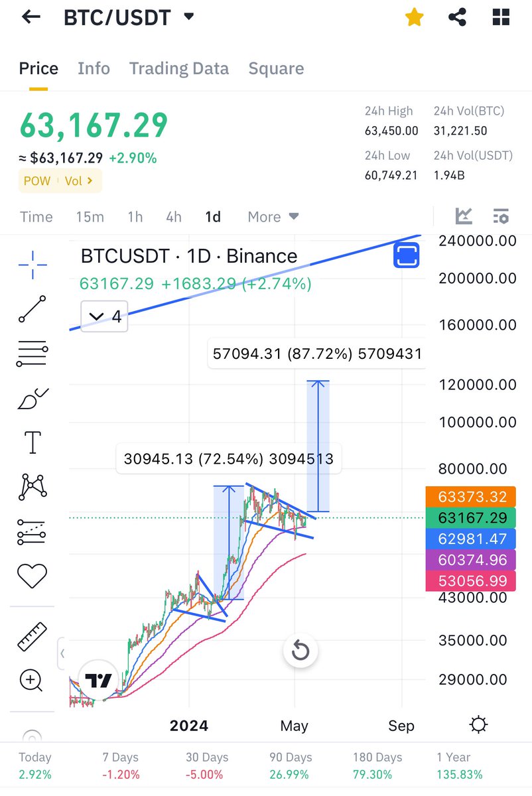This screenshot has width=532, height=796.
Task: Select the Fibonacci retracement tool
Action: (33, 354)
